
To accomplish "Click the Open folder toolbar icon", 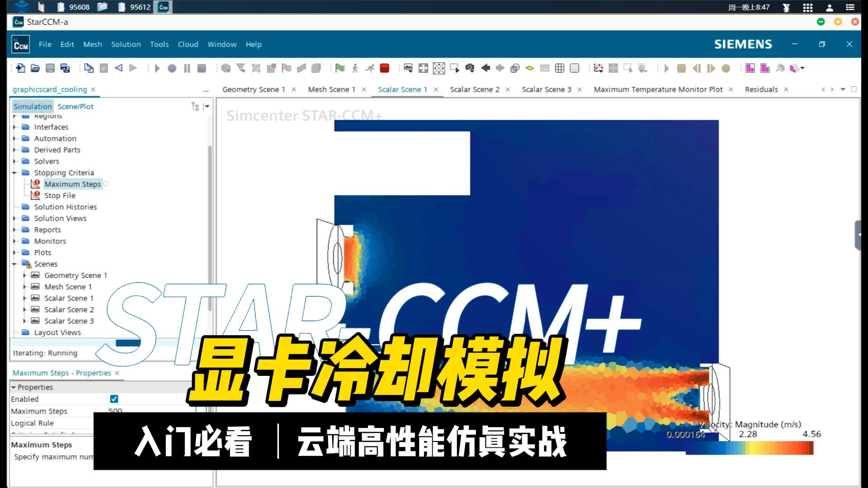I will click(x=35, y=68).
